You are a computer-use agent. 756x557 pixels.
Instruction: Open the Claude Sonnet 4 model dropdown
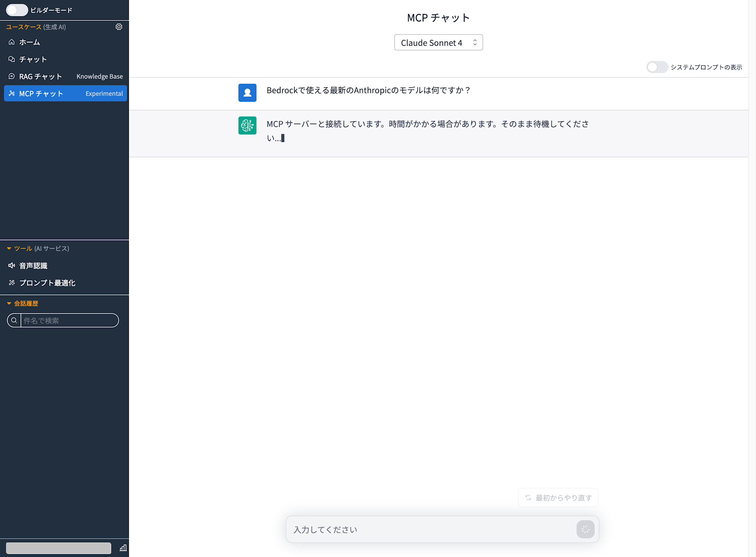coord(438,42)
